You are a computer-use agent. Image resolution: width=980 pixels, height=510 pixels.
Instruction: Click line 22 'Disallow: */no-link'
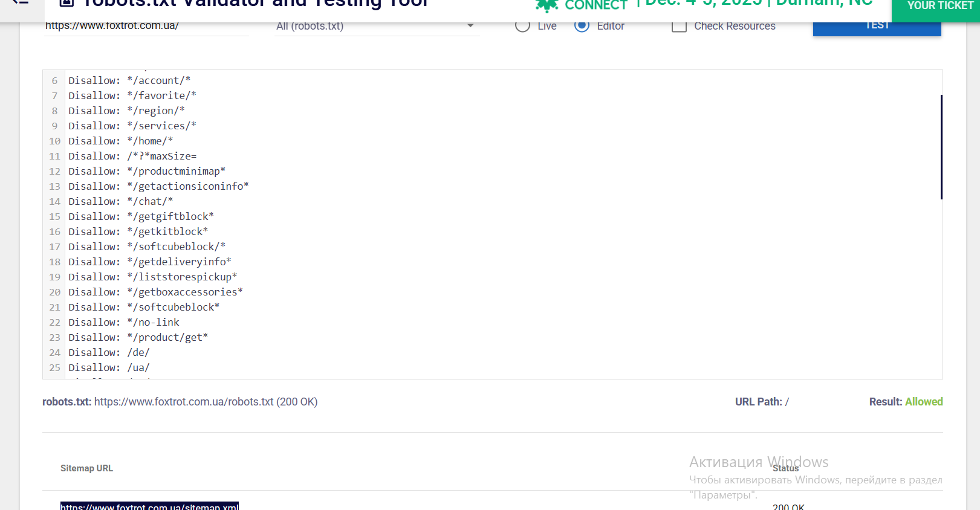[x=124, y=322]
